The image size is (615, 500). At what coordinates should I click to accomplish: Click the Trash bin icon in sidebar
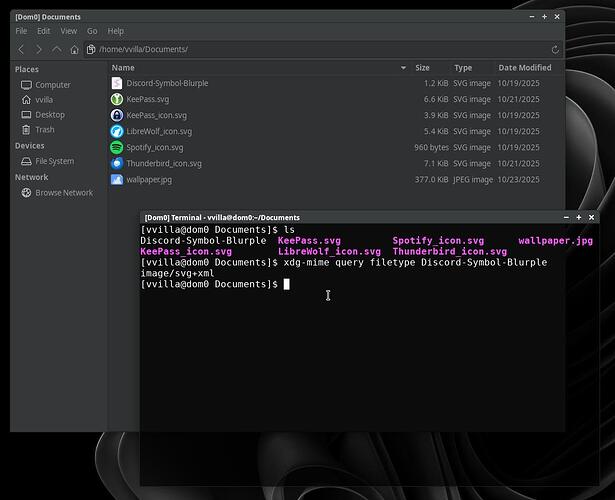click(26, 129)
